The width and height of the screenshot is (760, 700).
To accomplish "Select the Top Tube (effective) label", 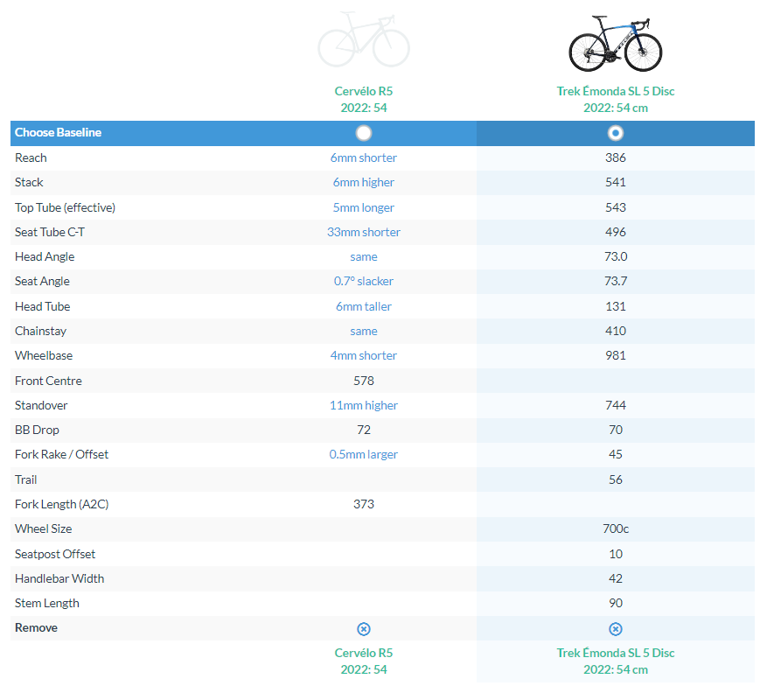I will [x=65, y=207].
